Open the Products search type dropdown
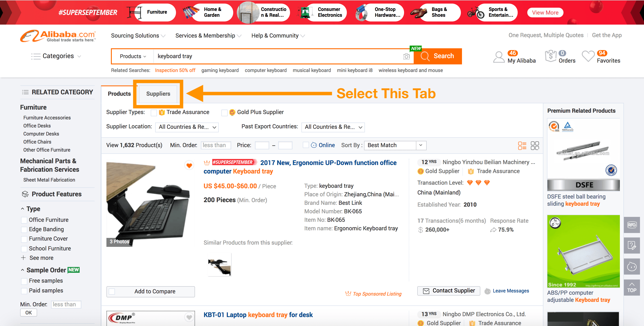This screenshot has width=644, height=326. (x=133, y=57)
